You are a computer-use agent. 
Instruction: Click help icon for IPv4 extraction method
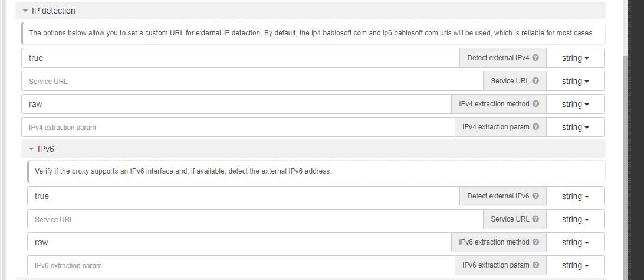[x=535, y=104]
